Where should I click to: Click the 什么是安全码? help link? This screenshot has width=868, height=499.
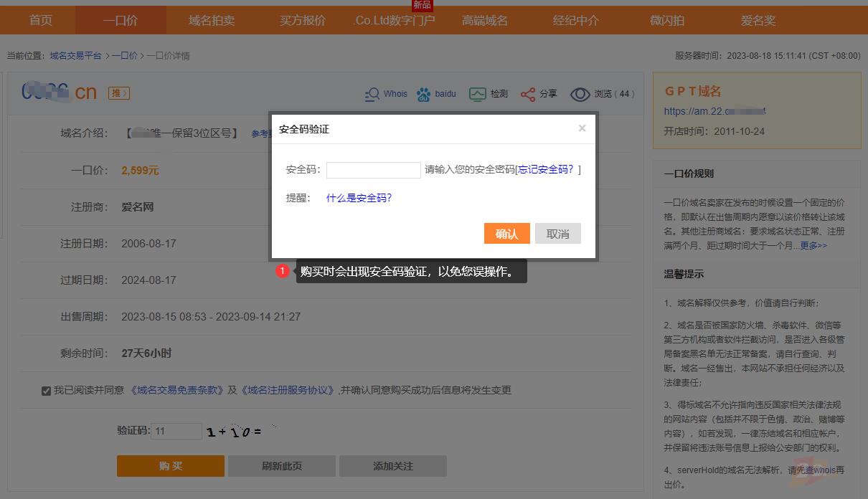click(x=359, y=198)
